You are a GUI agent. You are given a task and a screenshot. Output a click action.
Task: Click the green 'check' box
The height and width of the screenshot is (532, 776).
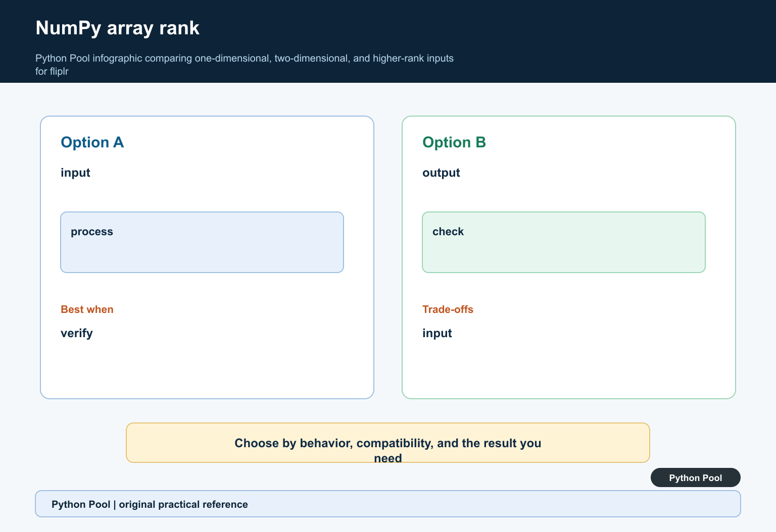(x=564, y=242)
